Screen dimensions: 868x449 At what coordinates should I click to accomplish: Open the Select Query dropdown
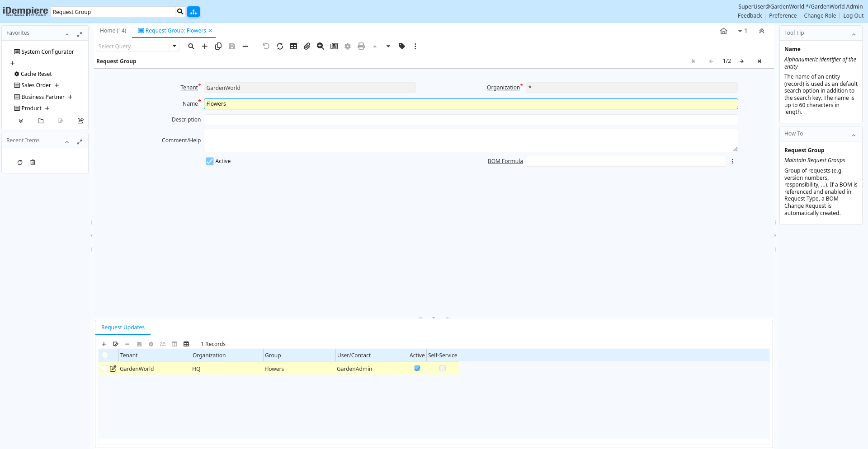pyautogui.click(x=174, y=46)
